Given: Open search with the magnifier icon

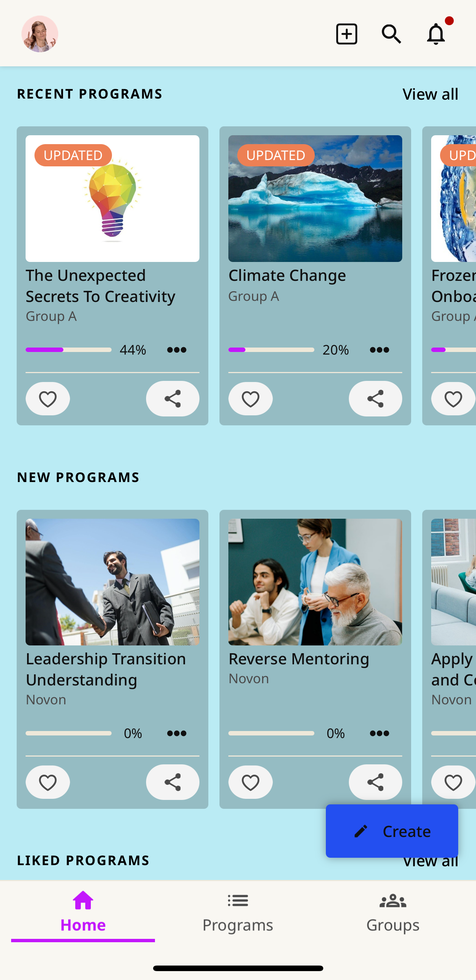Looking at the screenshot, I should click(x=391, y=34).
